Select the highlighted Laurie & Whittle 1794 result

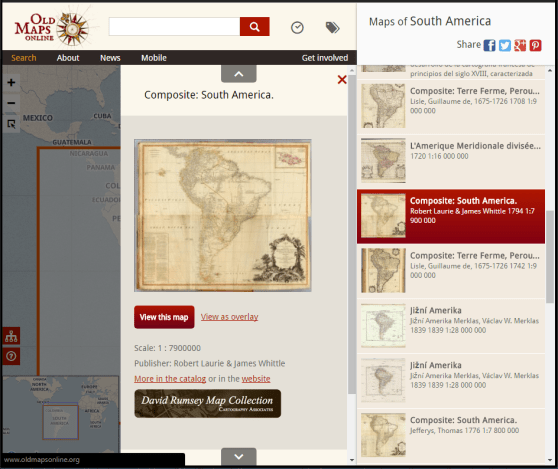point(451,216)
